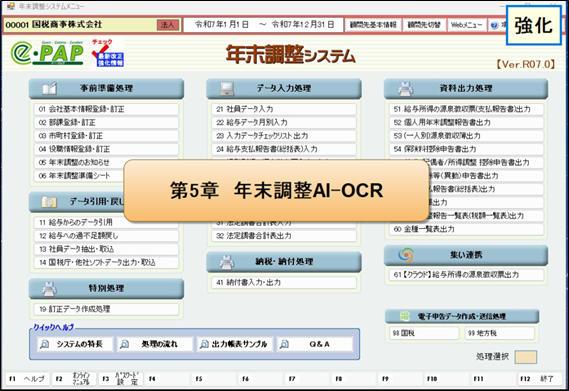569x391 pixels.
Task: Click magnifier icon beside システムの特長
Action: [44, 344]
